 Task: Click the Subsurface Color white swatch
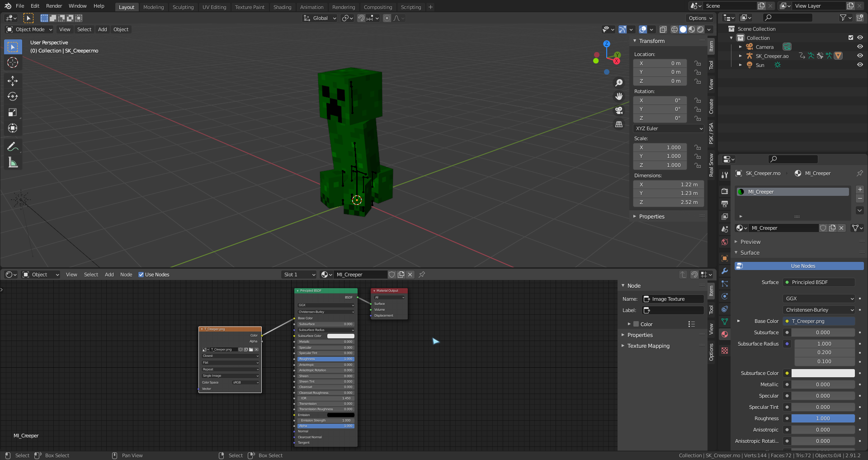click(x=823, y=373)
